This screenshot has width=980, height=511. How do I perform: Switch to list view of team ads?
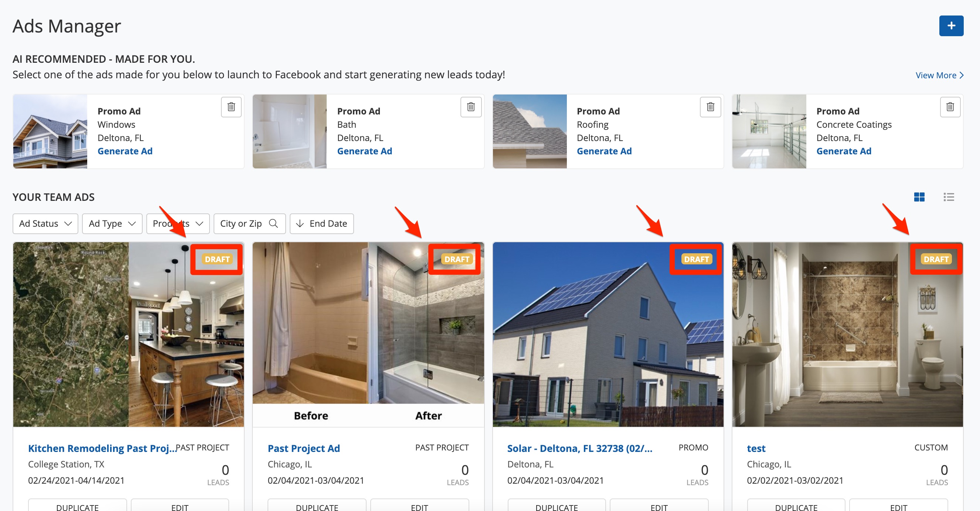pyautogui.click(x=949, y=197)
